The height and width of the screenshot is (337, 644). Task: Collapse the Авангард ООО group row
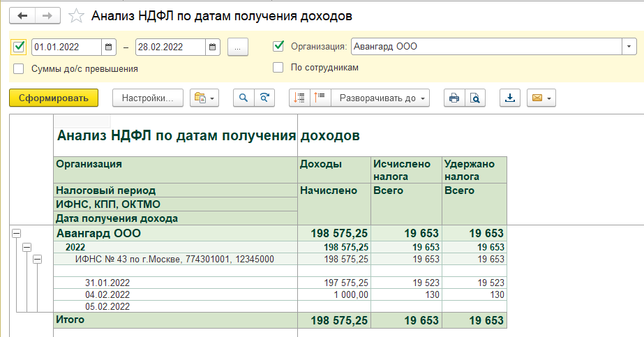17,234
